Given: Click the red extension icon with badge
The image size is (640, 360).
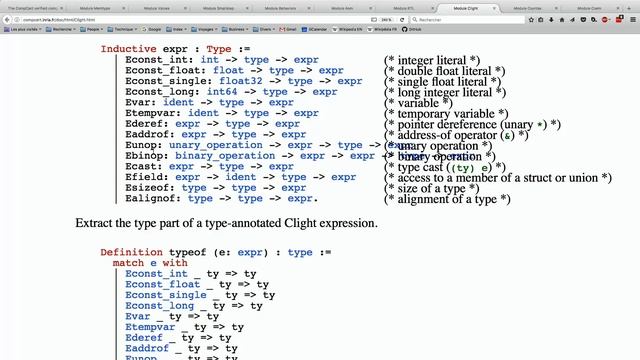Looking at the screenshot, I should pos(619,19).
